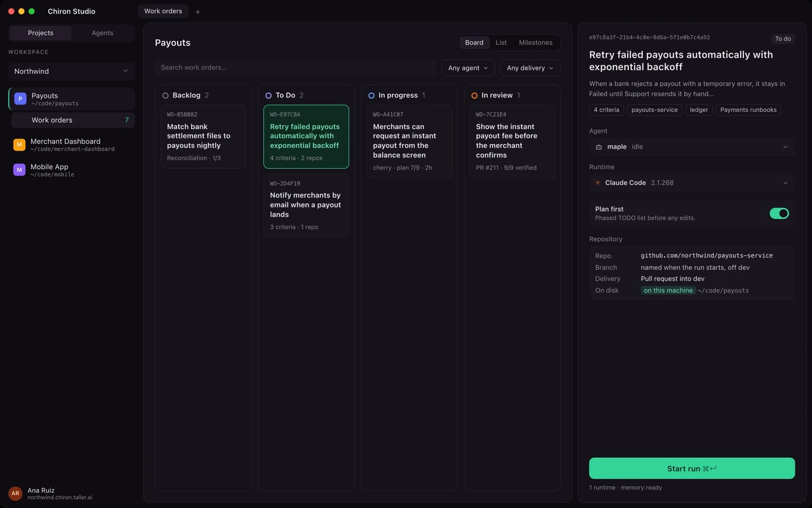Click the To Do column status circle
The width and height of the screenshot is (812, 508).
tap(268, 96)
